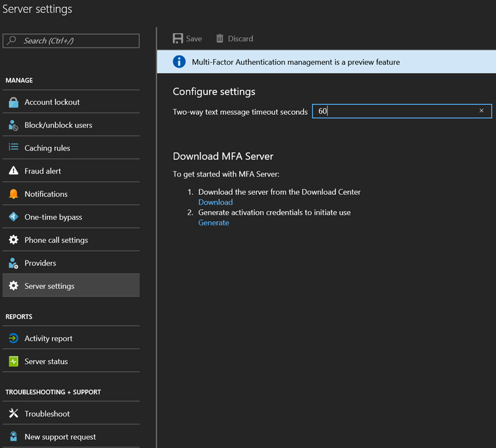Click the Caching rules list icon
The height and width of the screenshot is (448, 496).
point(13,148)
